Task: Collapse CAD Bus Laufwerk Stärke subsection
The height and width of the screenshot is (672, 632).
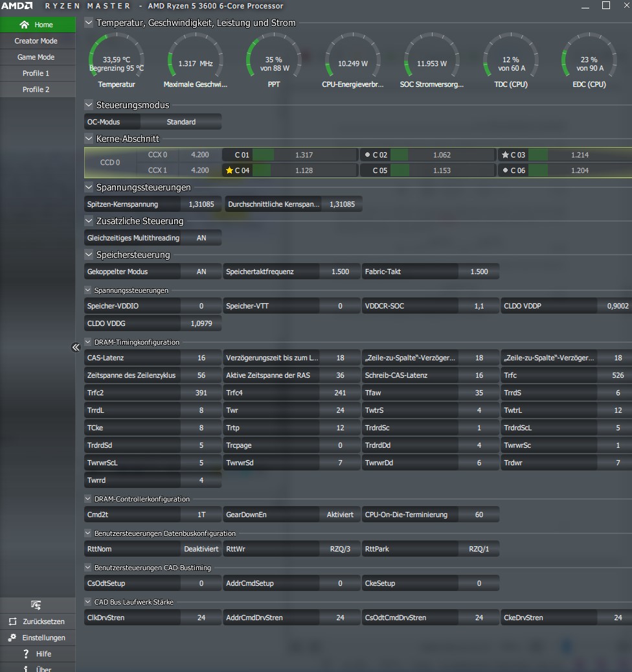Action: click(x=88, y=602)
